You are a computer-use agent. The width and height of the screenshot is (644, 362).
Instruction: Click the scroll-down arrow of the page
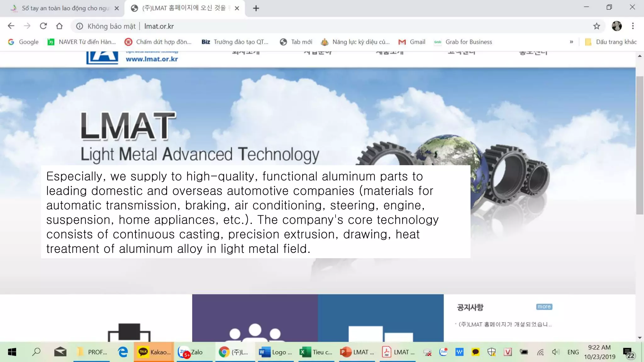click(x=640, y=338)
